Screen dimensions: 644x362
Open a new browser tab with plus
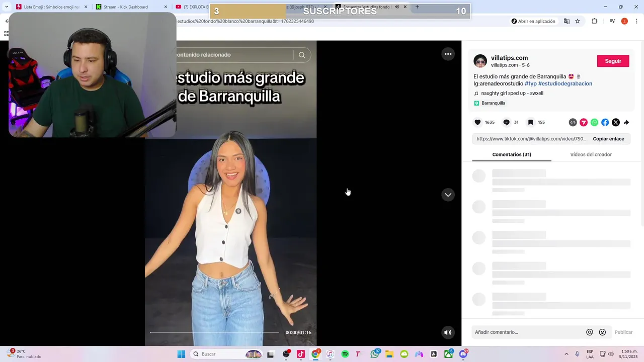coord(417,7)
